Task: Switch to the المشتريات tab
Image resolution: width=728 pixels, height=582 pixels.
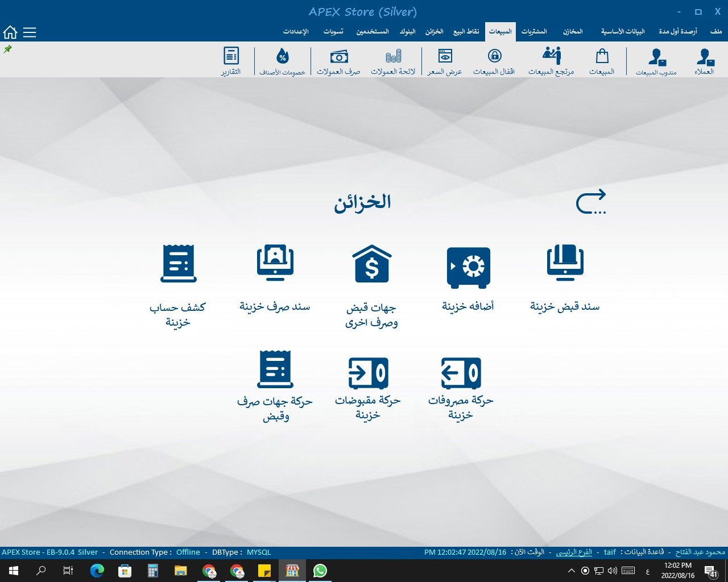Action: tap(534, 32)
